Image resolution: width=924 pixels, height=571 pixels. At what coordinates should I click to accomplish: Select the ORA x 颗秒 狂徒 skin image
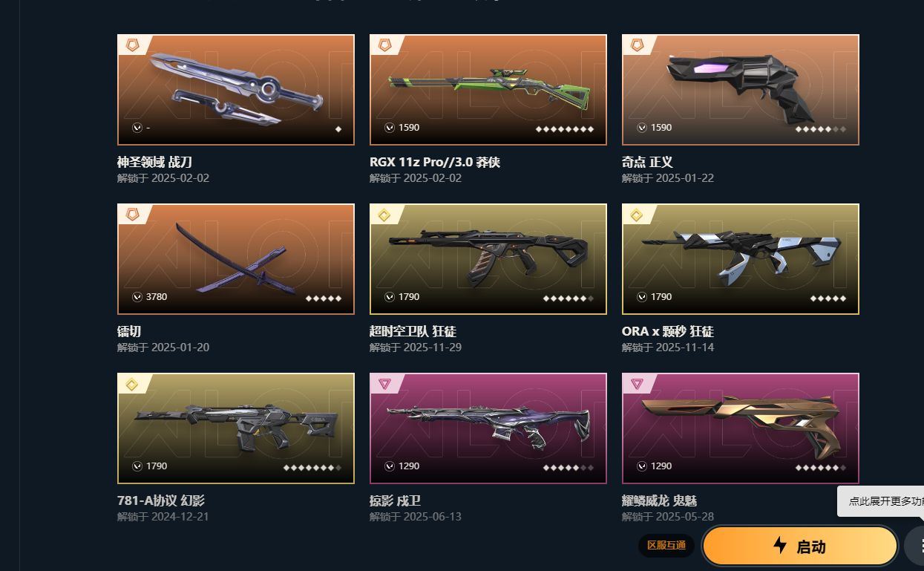tap(741, 259)
